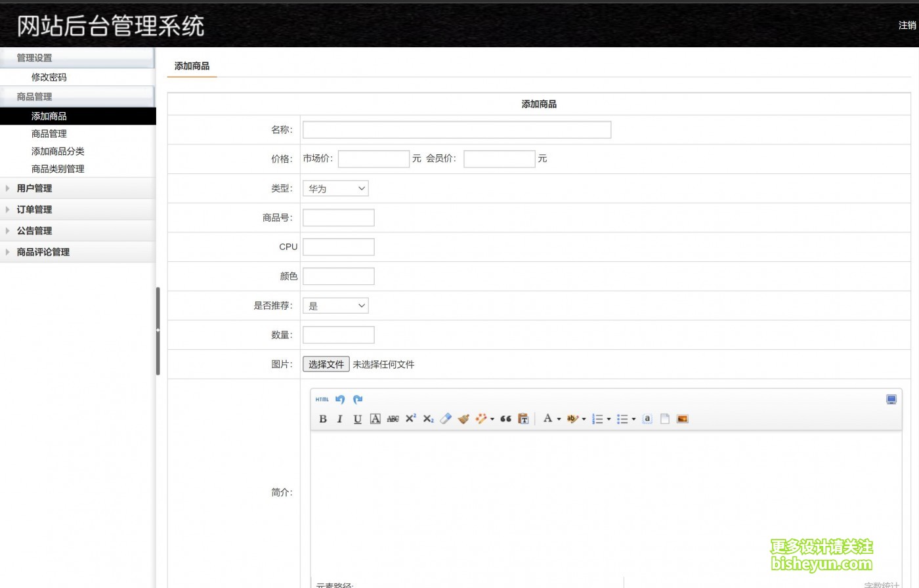Collapse the 商品管理 sidebar section
Viewport: 919px width, 588px height.
[x=77, y=96]
